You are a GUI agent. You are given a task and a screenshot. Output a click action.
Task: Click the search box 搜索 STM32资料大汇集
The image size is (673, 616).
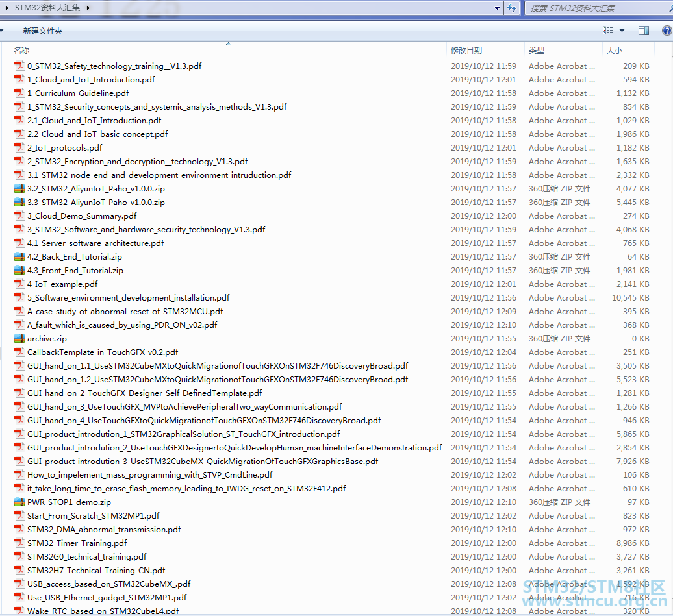pyautogui.click(x=599, y=8)
